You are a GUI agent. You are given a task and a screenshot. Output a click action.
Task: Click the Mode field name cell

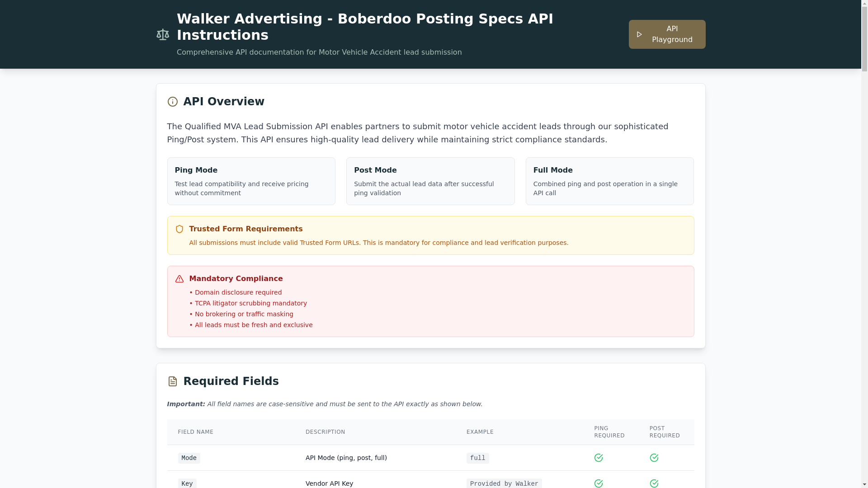tap(189, 458)
